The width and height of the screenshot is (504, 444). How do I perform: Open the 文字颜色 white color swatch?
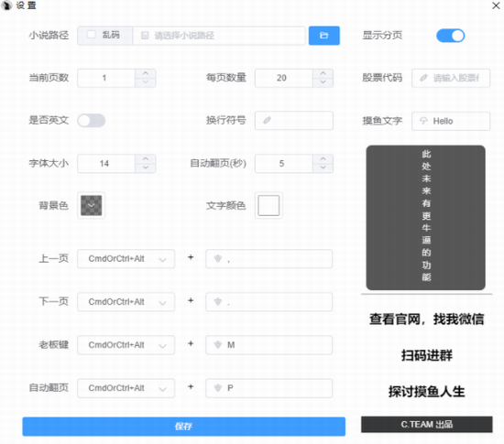click(268, 205)
